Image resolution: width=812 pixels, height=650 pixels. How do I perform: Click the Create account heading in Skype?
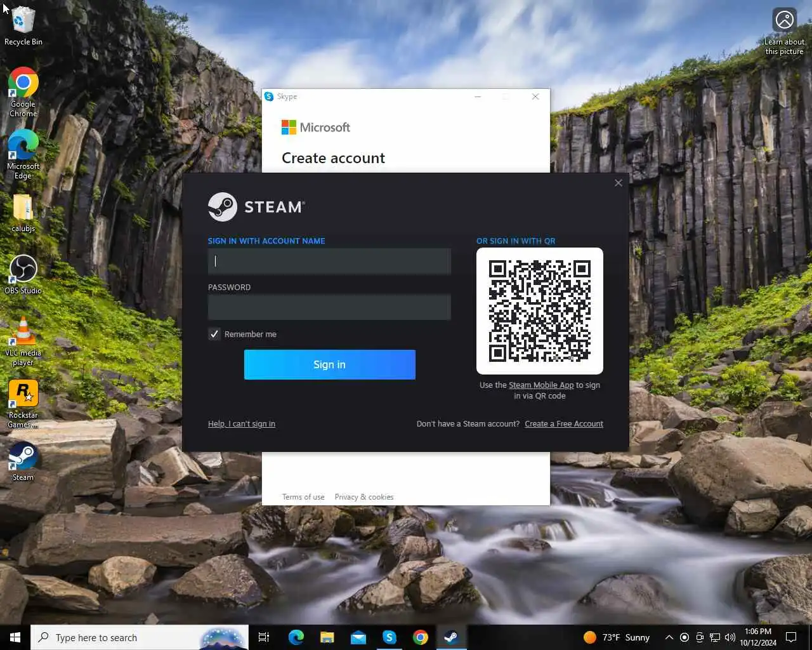(x=333, y=158)
